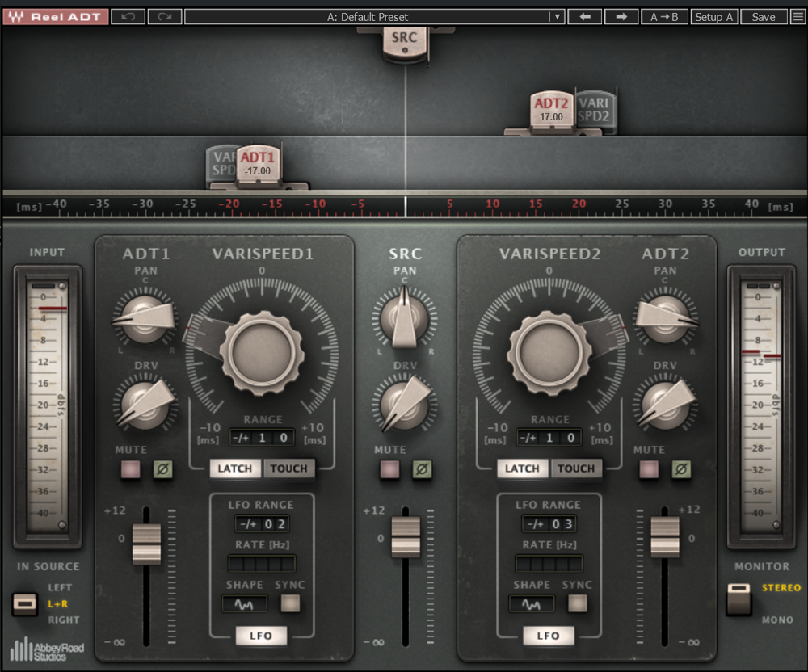Invert phase on ADT2
Image resolution: width=808 pixels, height=672 pixels.
pyautogui.click(x=681, y=469)
